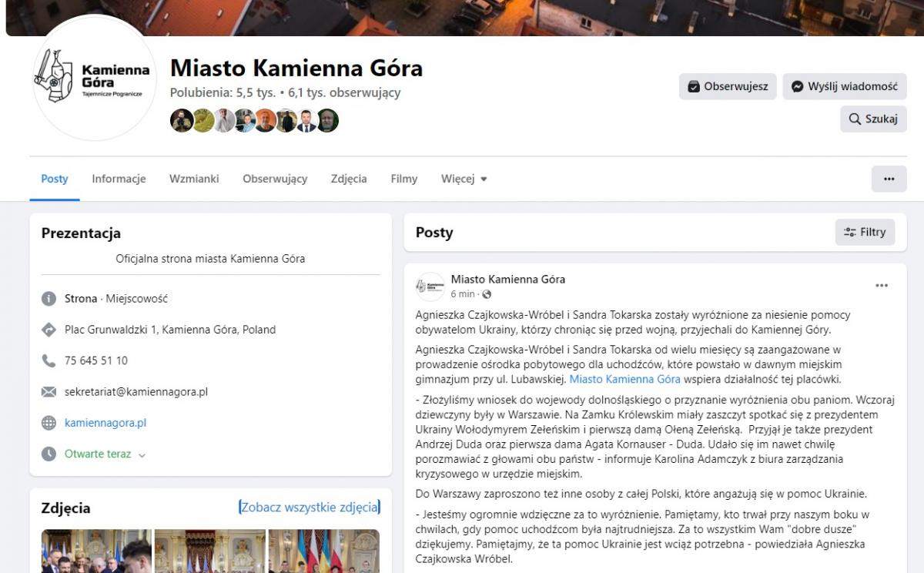Image resolution: width=924 pixels, height=573 pixels.
Task: Click Wyślij wiadomość button
Action: pos(845,86)
